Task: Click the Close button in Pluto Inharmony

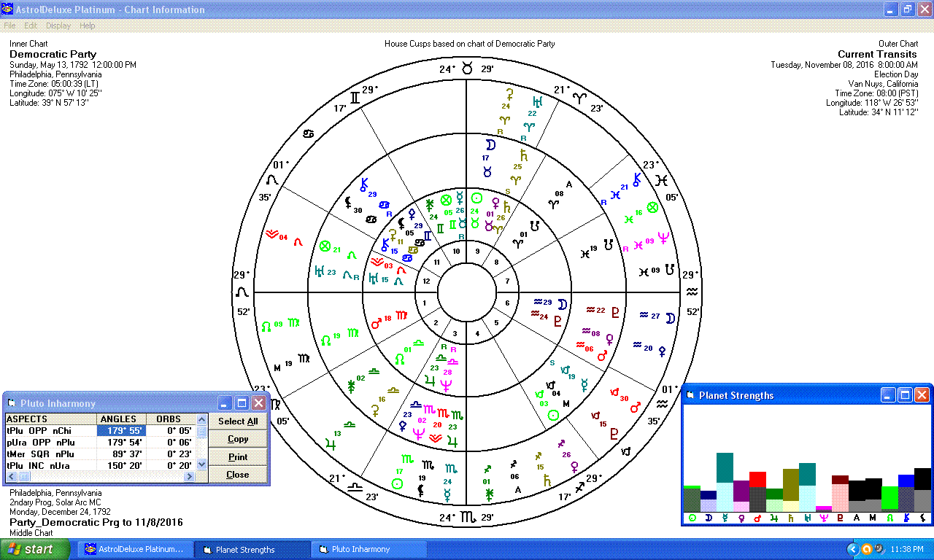Action: tap(238, 475)
